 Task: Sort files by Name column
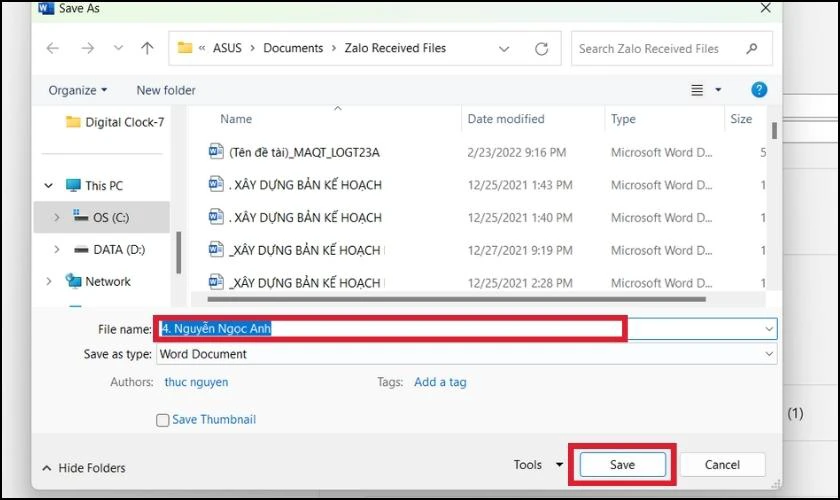pyautogui.click(x=236, y=119)
